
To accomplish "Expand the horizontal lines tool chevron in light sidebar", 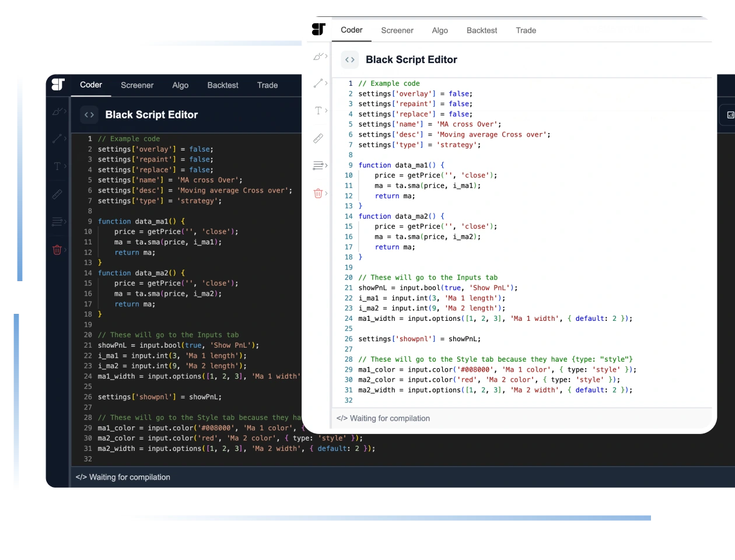I will [326, 166].
